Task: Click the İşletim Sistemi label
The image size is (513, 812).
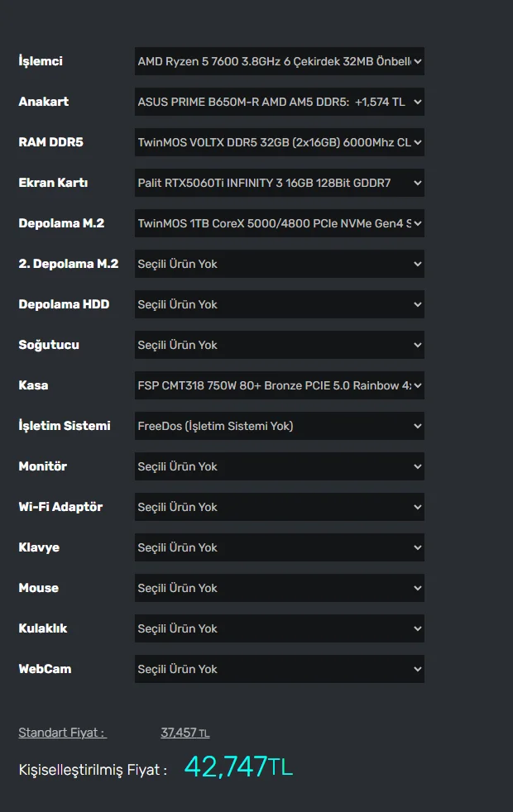Action: (65, 426)
